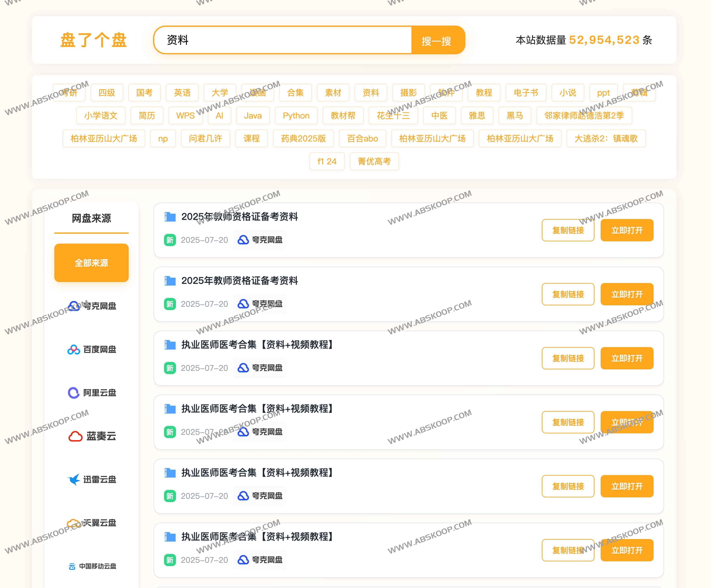This screenshot has height=588, width=711.
Task: Filter by 中国移动云盘 source icon
Action: 72,566
